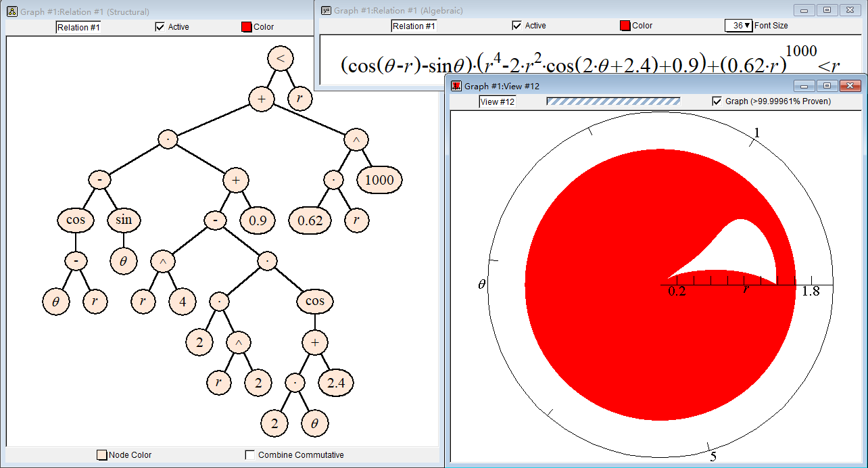Select the '-' node directly under the upper cos
This screenshot has width=868, height=468.
pyautogui.click(x=76, y=261)
